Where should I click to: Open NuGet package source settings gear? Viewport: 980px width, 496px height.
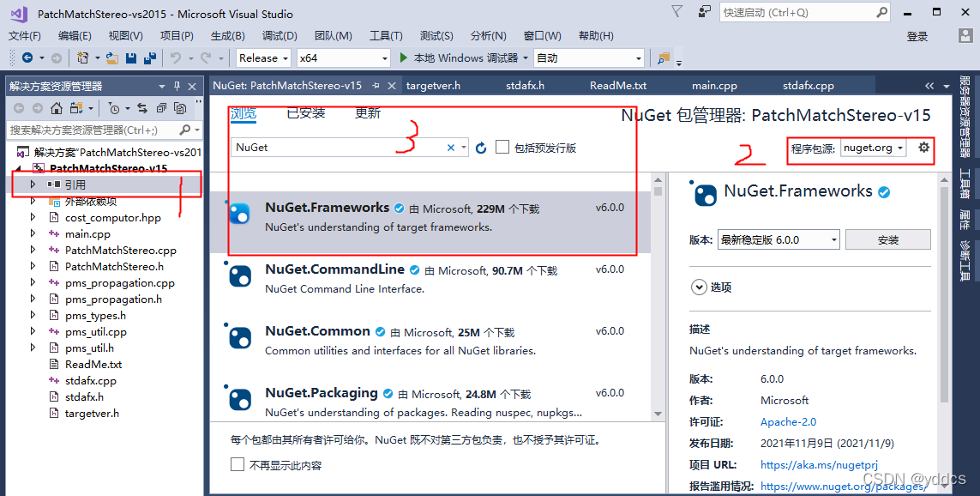(x=923, y=148)
